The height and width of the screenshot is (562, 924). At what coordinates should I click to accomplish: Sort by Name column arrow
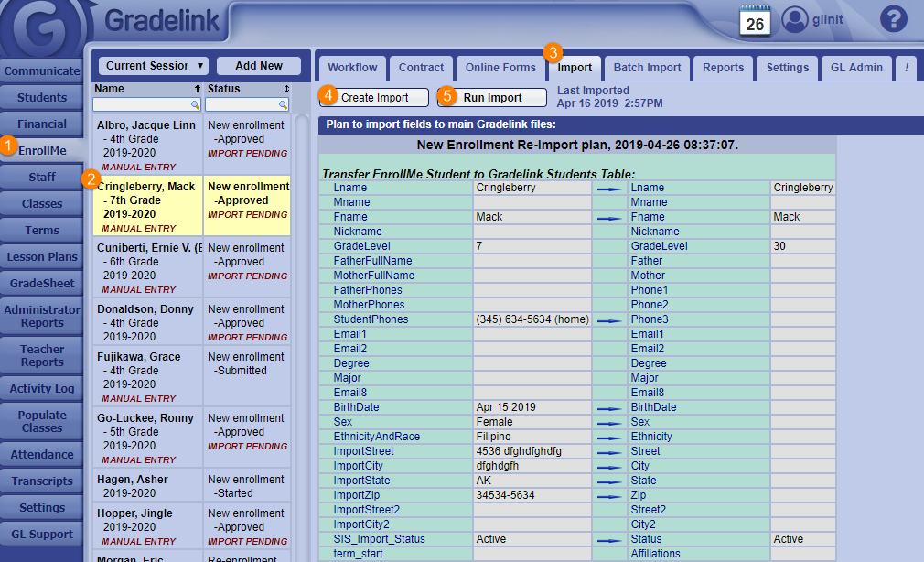(x=198, y=89)
